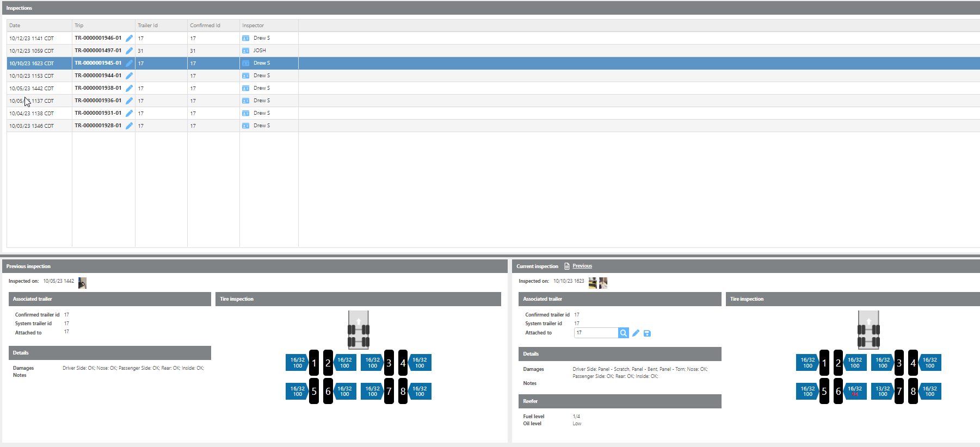Image resolution: width=980 pixels, height=447 pixels.
Task: Select trip TR-0000001944-01 row
Action: pos(98,76)
